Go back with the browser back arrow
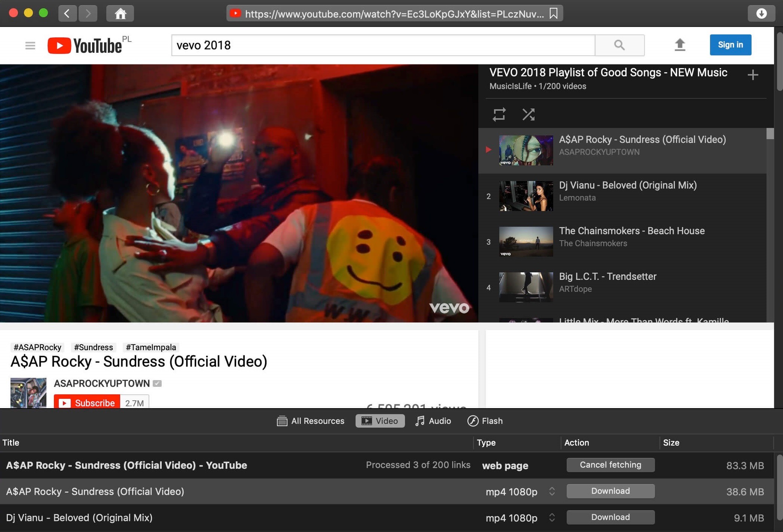Screen dimensions: 783x532 [67, 13]
